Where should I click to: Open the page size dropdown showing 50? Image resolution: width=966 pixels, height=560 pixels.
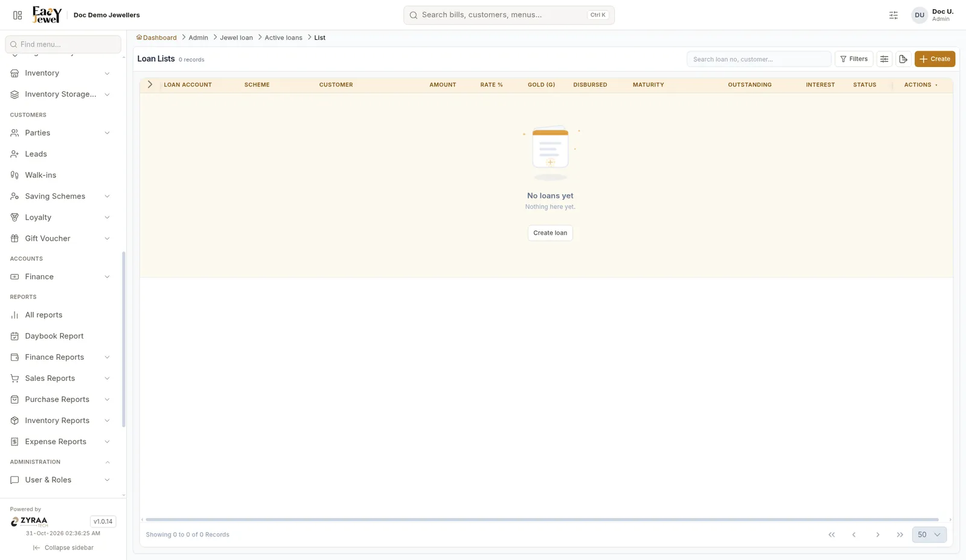[x=929, y=535]
